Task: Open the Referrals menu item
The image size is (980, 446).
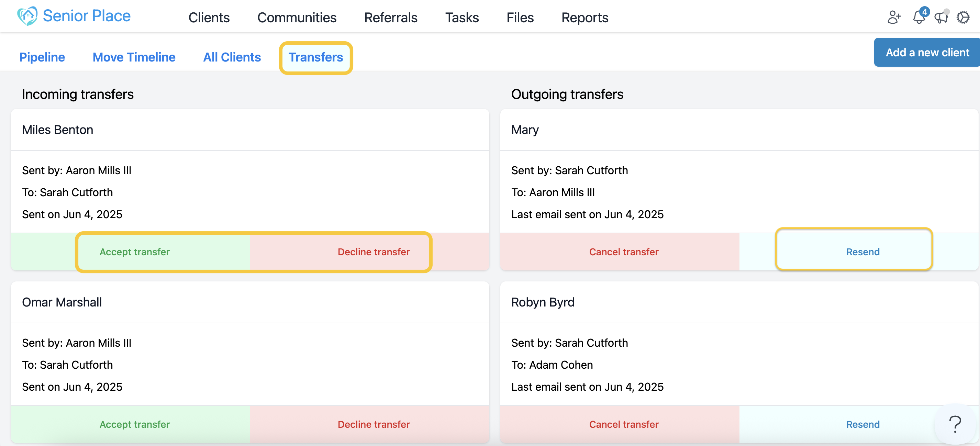Action: tap(391, 18)
